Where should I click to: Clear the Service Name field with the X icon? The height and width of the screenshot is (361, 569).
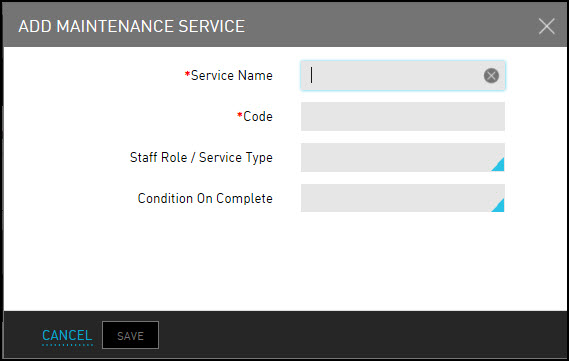tap(491, 76)
